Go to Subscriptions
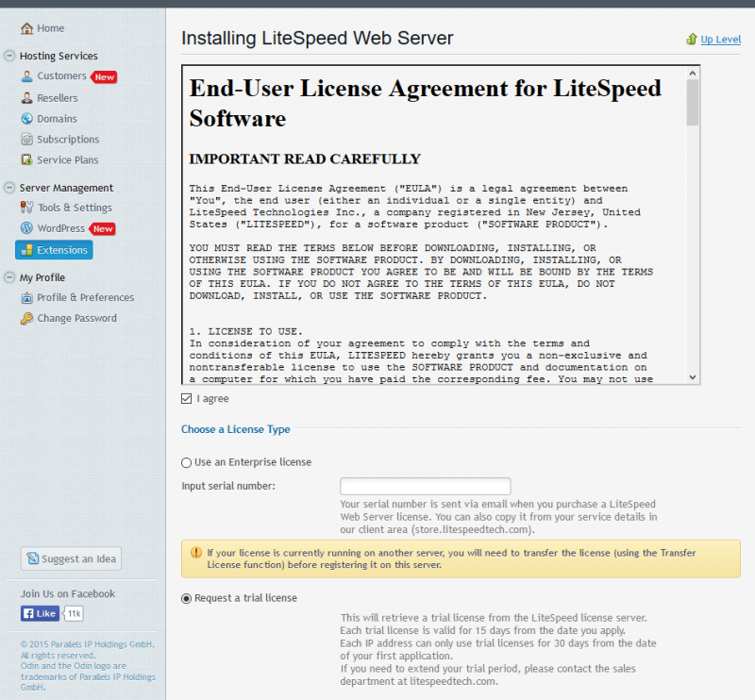Image resolution: width=755 pixels, height=700 pixels. click(x=68, y=139)
